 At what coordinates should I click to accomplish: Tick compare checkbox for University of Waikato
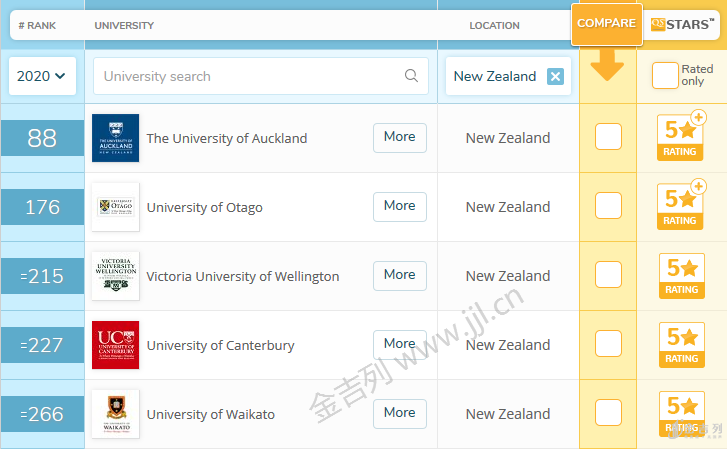tap(608, 412)
